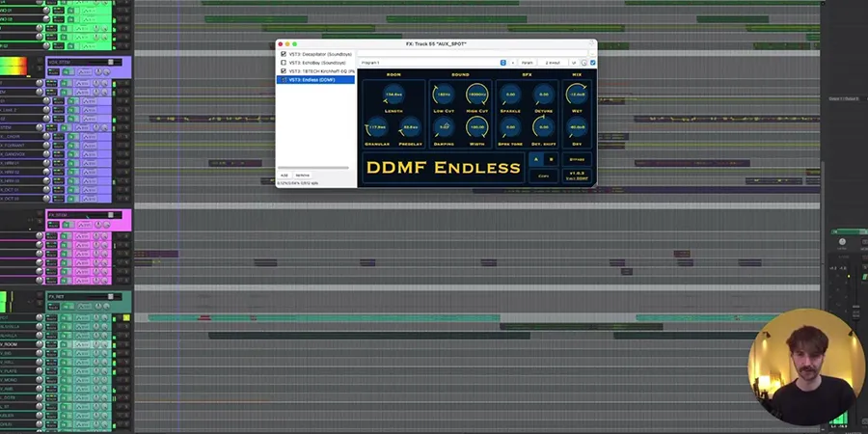Click the Detune knob
This screenshot has height=434, width=868.
544,95
